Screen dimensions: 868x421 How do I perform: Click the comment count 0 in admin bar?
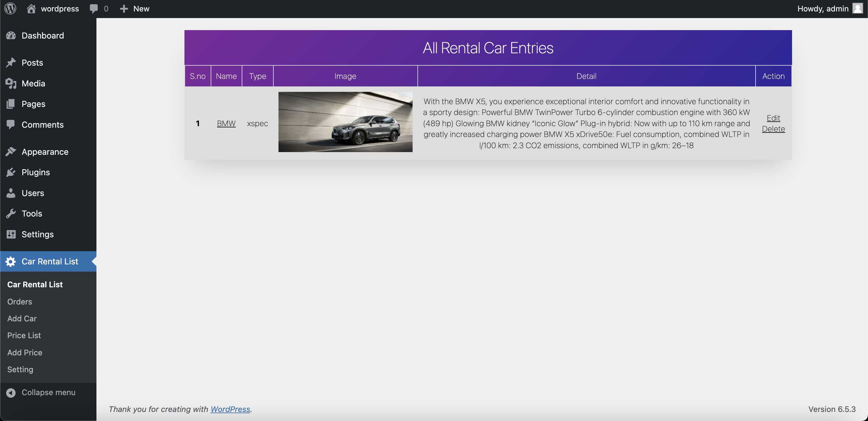[106, 9]
